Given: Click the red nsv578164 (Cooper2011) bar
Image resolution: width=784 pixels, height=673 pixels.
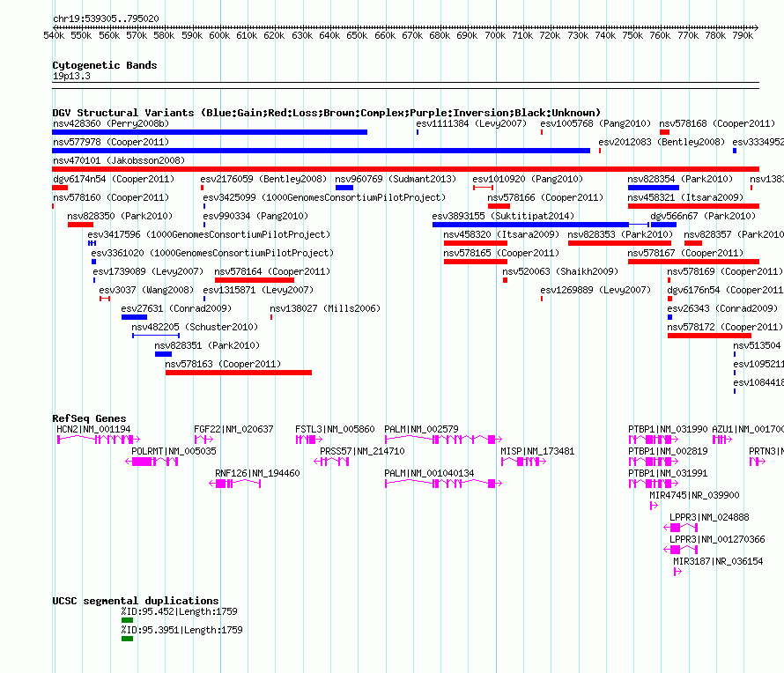Looking at the screenshot, I should [255, 280].
